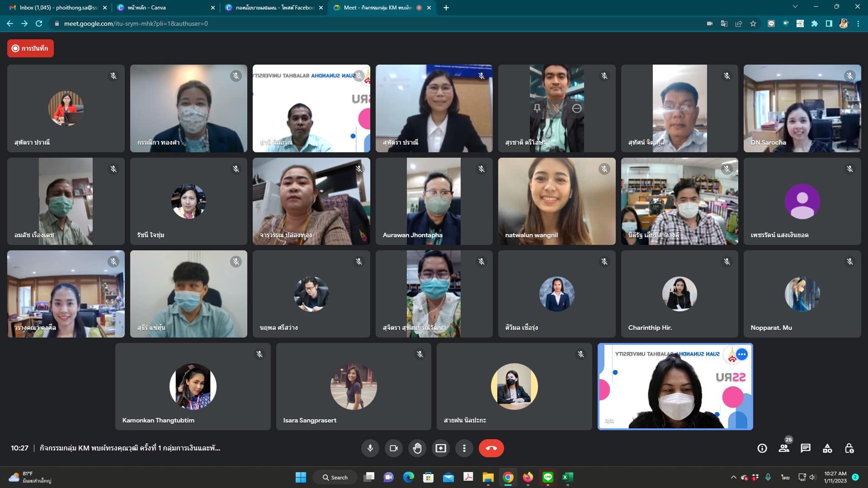Open the chat panel icon
Viewport: 868px width, 488px height.
[x=806, y=448]
